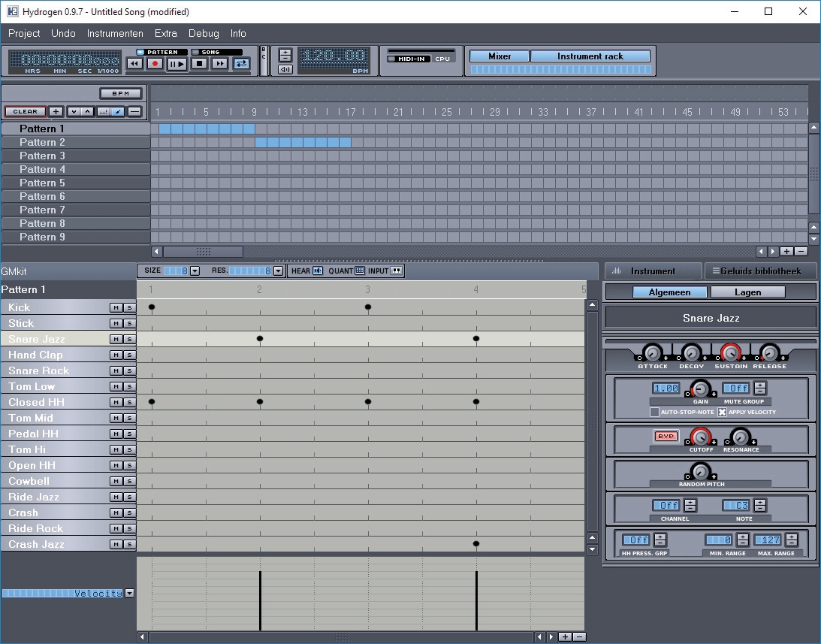821x644 pixels.
Task: Click the play/pause transport button
Action: pos(177,64)
